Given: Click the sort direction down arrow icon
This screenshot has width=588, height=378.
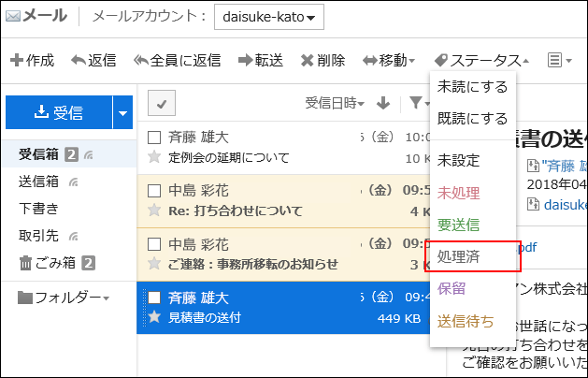Looking at the screenshot, I should coord(382,103).
